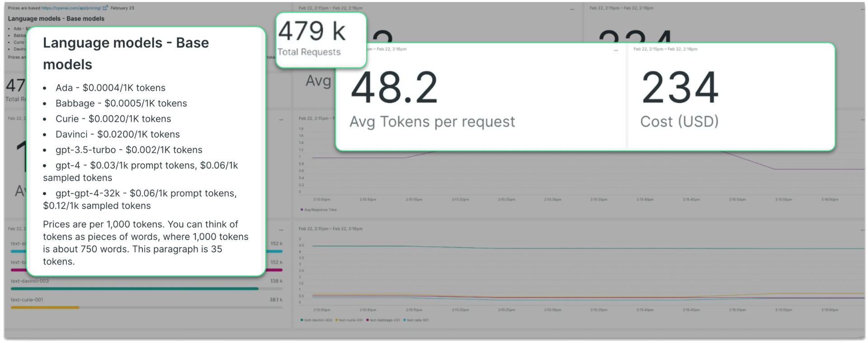Open ellipsis menu above the model bar chart
Screen dimensions: 868x343
pyautogui.click(x=281, y=119)
